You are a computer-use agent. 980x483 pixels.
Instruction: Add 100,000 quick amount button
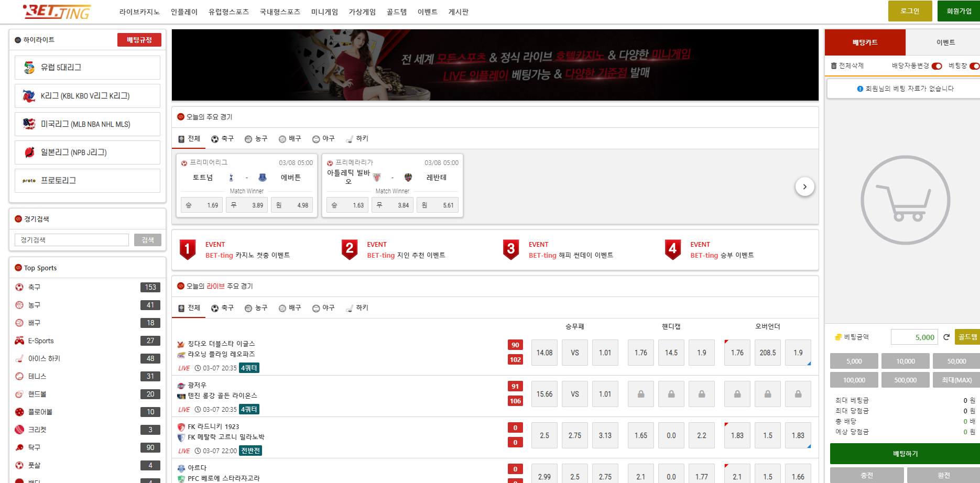[854, 380]
